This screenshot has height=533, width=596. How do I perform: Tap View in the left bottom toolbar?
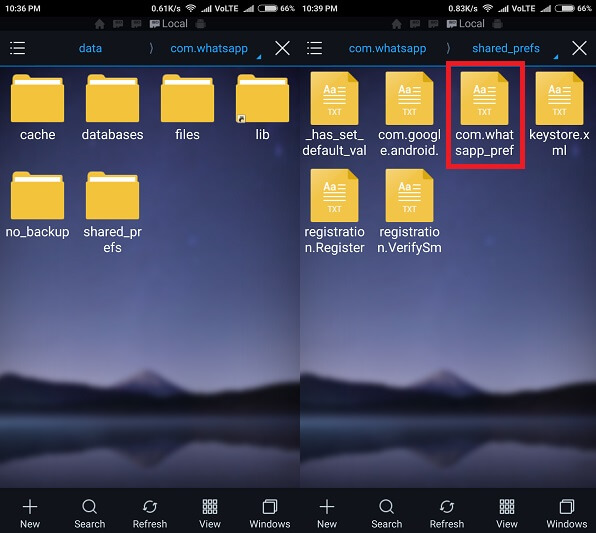pos(210,514)
